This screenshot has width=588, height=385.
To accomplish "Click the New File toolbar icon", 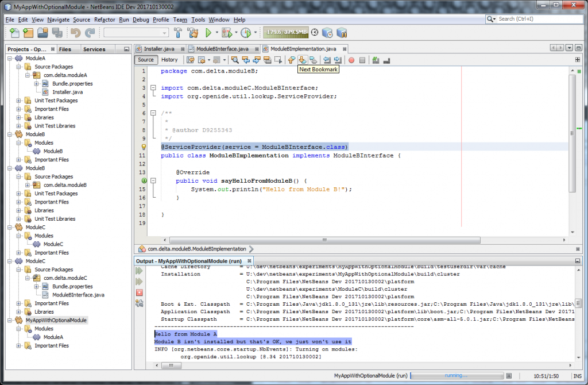I will pos(14,33).
